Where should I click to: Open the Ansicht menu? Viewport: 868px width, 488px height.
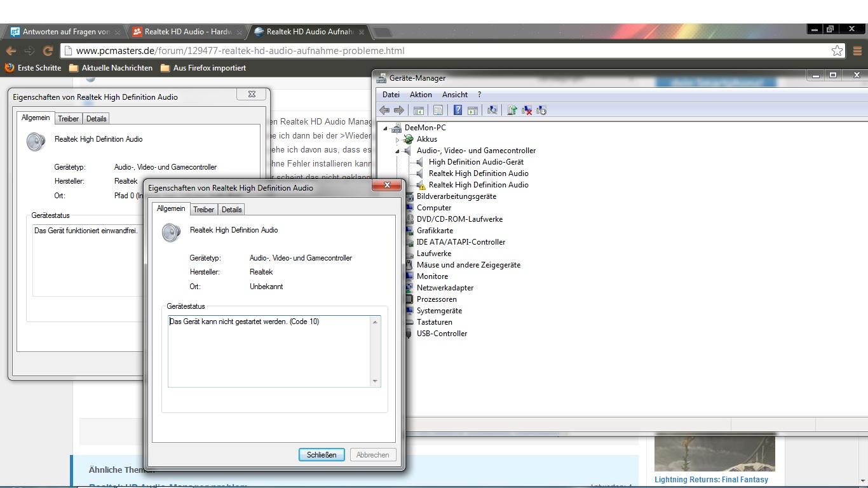(x=454, y=94)
